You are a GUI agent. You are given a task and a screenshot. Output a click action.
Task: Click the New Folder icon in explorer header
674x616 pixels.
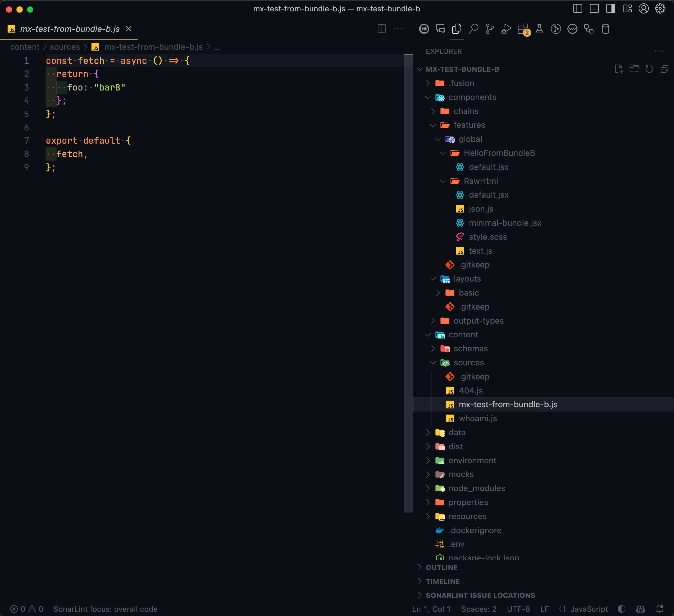[x=634, y=69]
